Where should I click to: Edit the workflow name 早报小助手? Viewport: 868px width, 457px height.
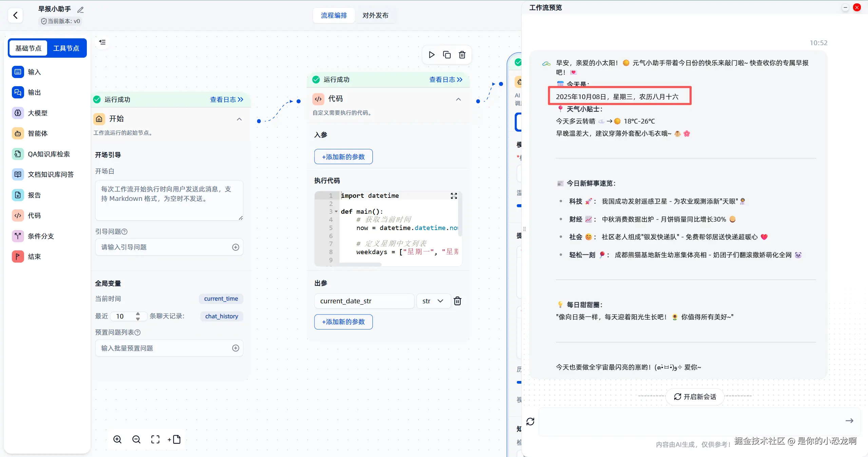[x=80, y=10]
